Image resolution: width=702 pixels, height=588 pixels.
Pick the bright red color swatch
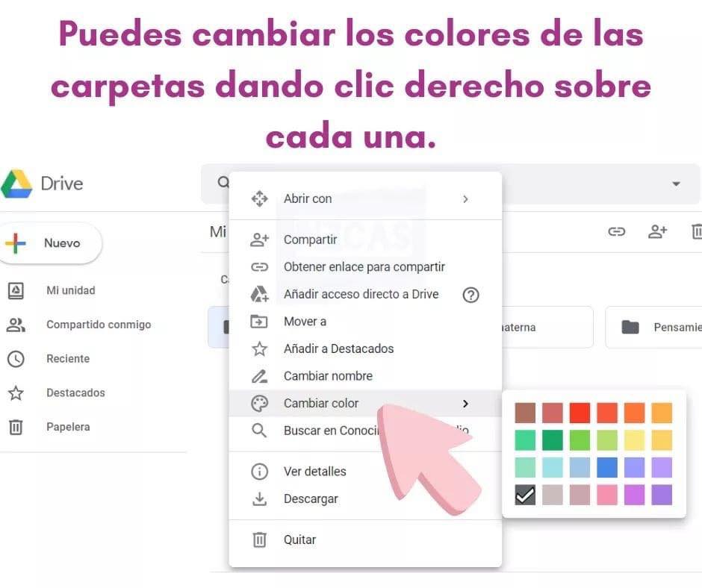pyautogui.click(x=580, y=413)
